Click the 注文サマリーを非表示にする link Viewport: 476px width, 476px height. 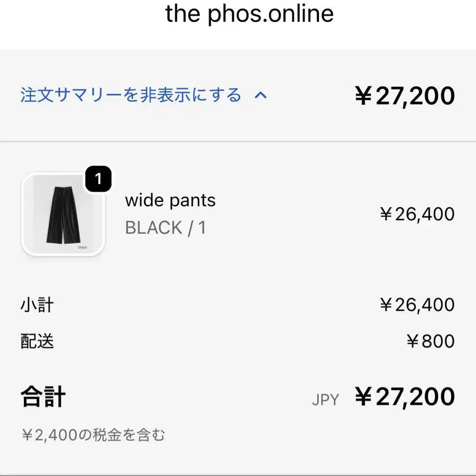131,96
